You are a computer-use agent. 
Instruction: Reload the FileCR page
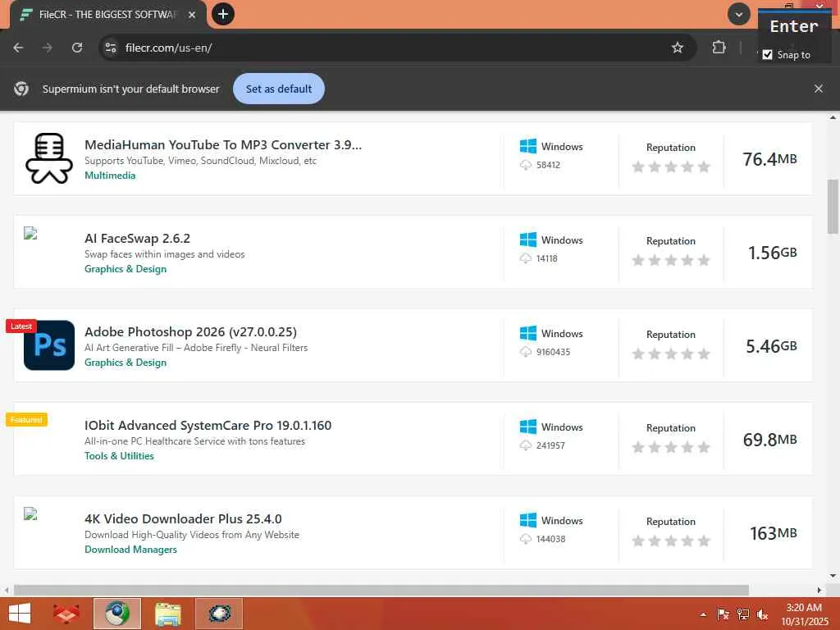pyautogui.click(x=77, y=48)
